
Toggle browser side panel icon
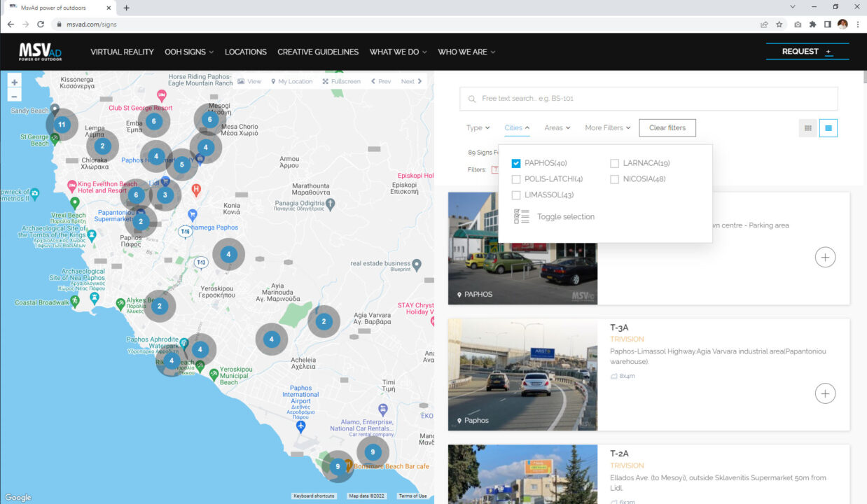tap(827, 24)
